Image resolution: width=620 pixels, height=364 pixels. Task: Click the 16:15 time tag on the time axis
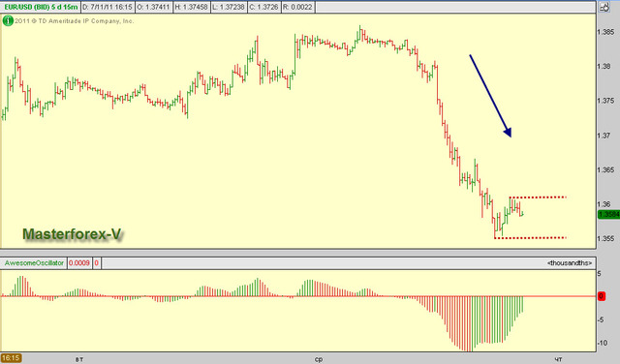click(11, 358)
